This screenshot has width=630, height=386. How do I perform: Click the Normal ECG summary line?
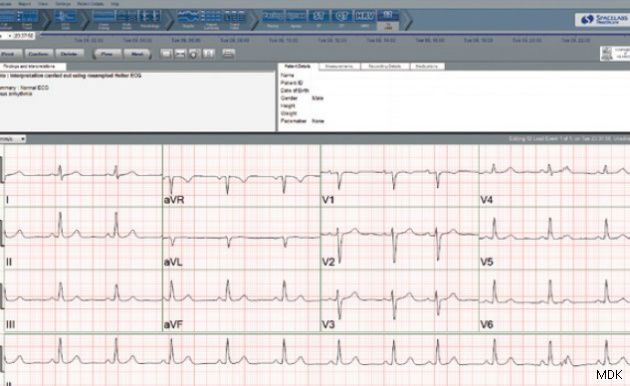(24, 88)
